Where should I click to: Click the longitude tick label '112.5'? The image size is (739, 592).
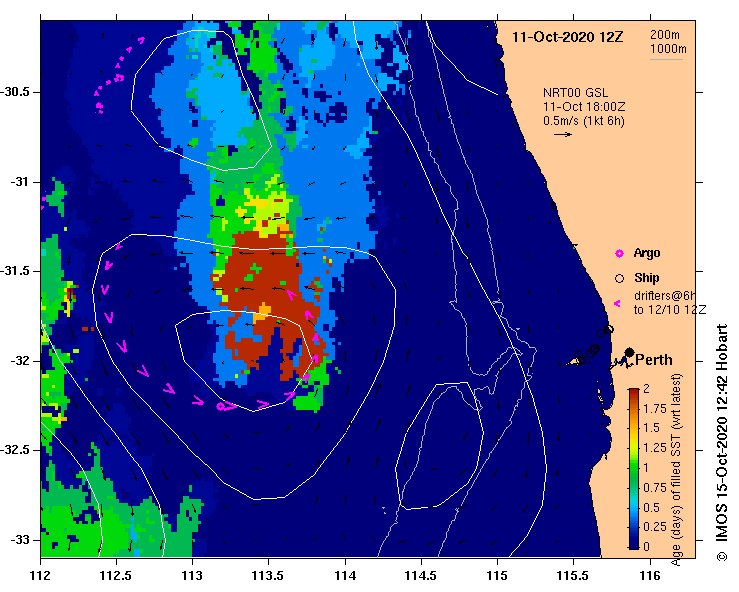click(x=116, y=576)
